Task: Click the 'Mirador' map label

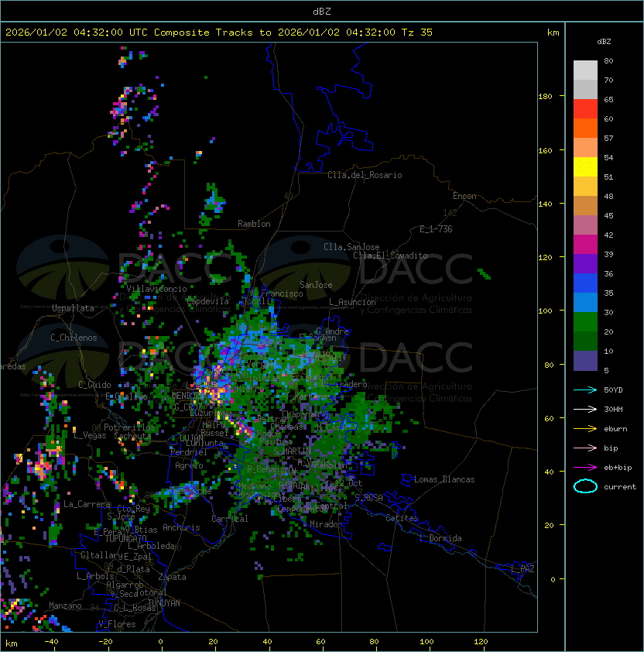Action: [x=326, y=524]
